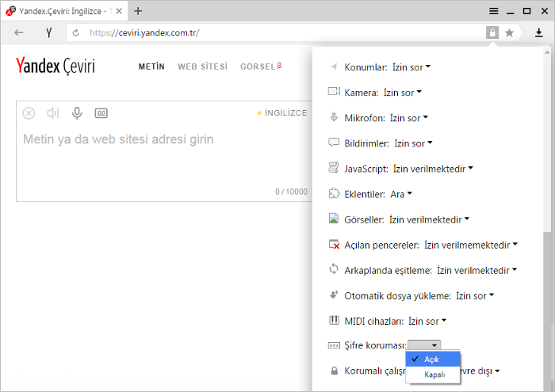Close the Yandex.Çeviri tab

pos(119,11)
